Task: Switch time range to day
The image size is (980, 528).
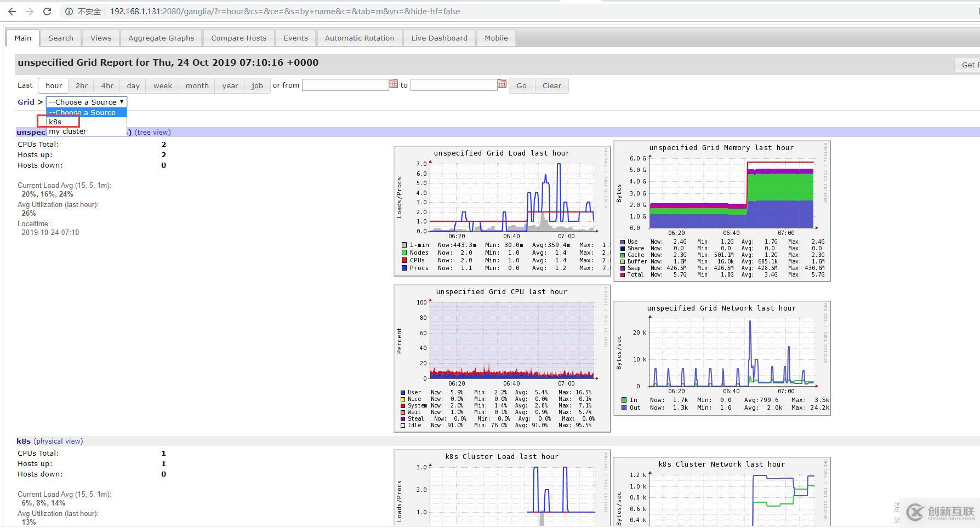Action: [133, 85]
